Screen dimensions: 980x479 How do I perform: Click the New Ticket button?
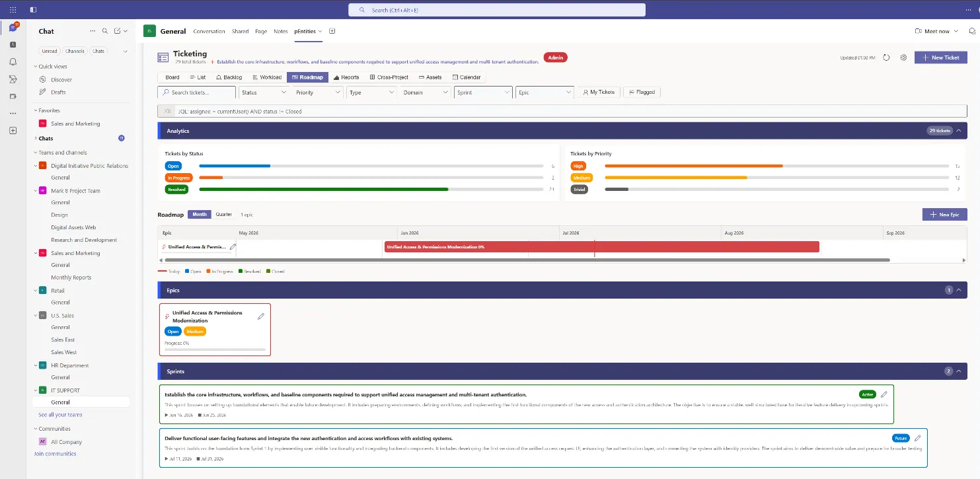pos(941,57)
